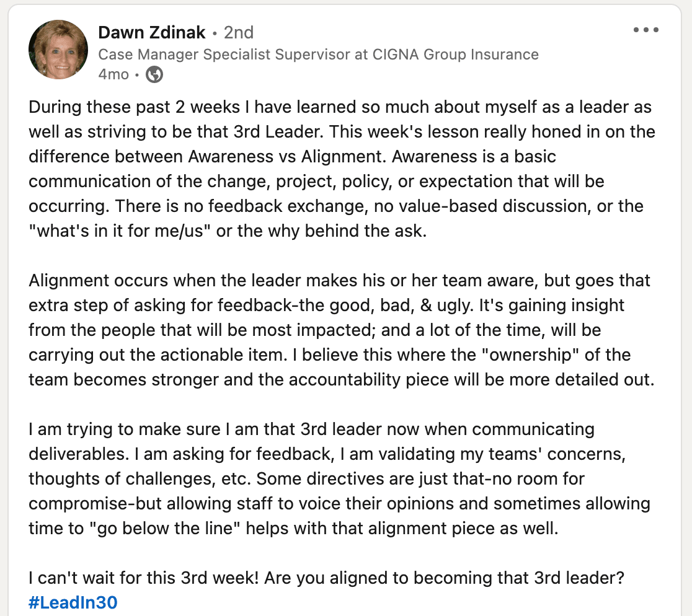Click the Case Manager Specialist Supervisor headline
This screenshot has width=692, height=616.
point(318,55)
